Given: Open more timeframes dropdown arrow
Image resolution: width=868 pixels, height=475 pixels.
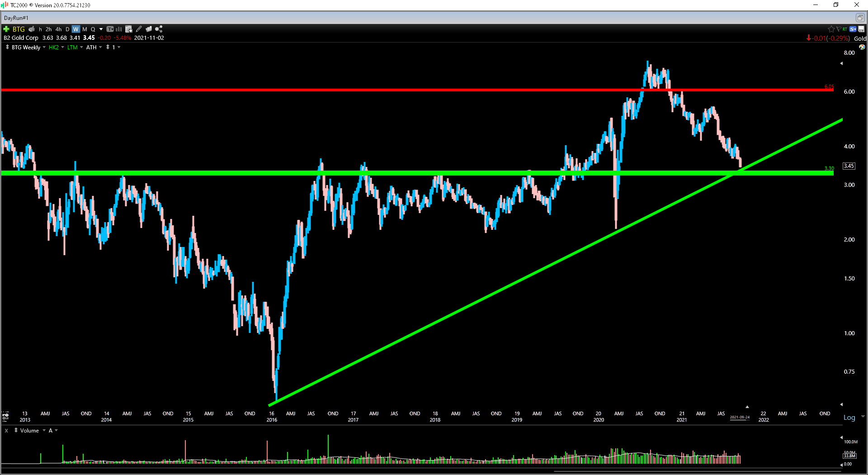Looking at the screenshot, I should 101,29.
